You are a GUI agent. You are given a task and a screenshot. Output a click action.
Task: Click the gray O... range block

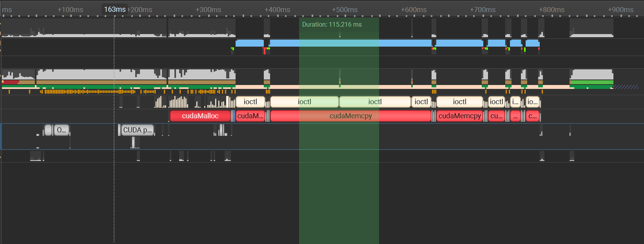pos(62,130)
